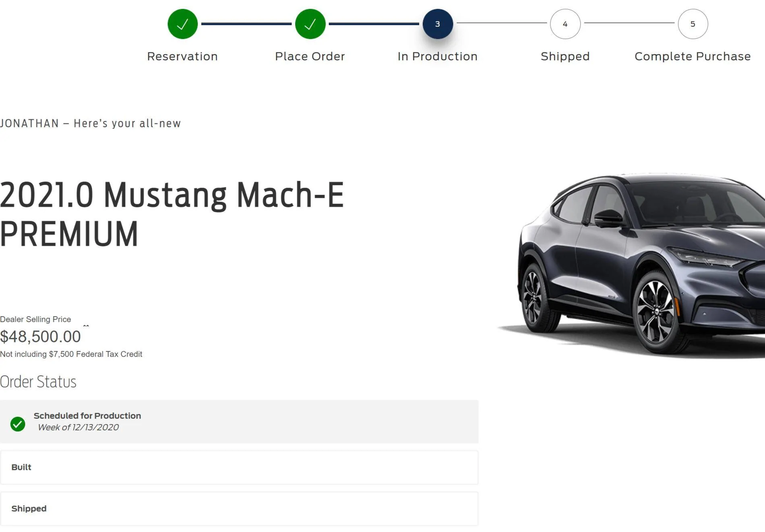Select step 4 Shipped circle

coord(565,24)
